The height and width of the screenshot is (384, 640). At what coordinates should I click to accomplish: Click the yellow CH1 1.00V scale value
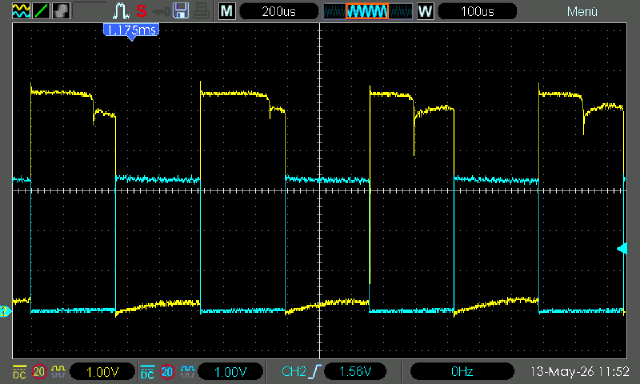point(102,372)
